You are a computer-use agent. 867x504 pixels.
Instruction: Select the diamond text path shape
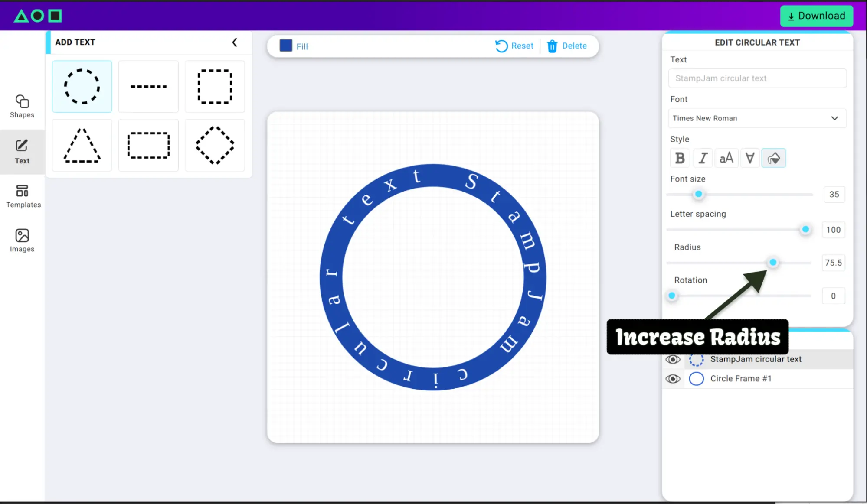point(215,145)
